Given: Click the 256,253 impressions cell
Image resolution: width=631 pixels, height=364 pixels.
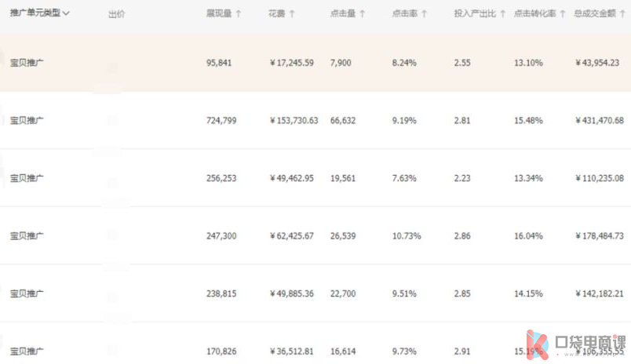Looking at the screenshot, I should click(x=221, y=178).
